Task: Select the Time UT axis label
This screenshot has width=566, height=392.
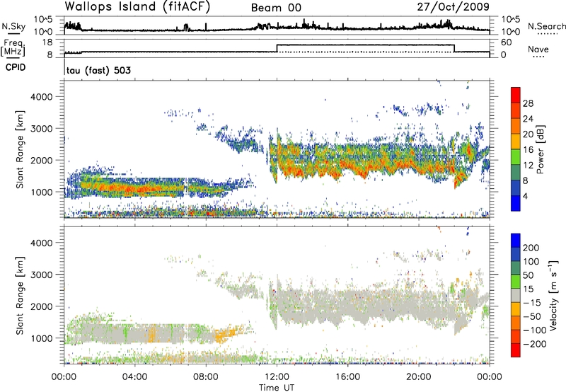Action: click(277, 388)
